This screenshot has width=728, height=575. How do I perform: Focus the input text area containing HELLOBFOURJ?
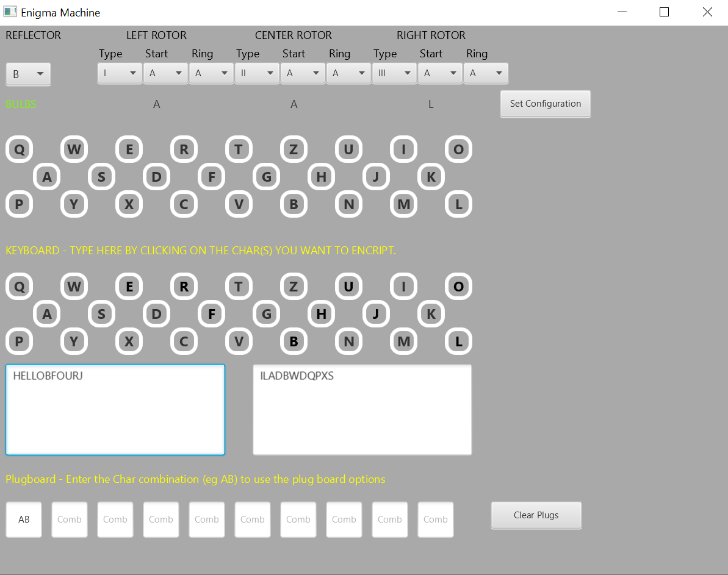(115, 409)
